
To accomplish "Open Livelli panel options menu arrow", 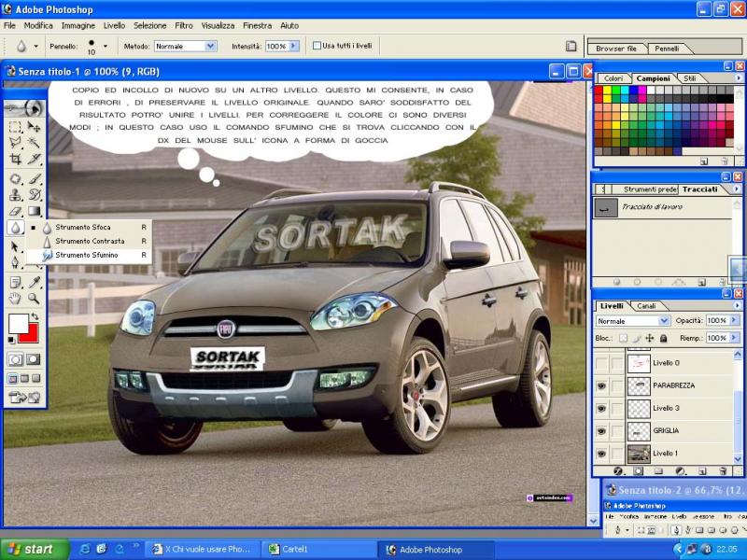I will [x=739, y=306].
